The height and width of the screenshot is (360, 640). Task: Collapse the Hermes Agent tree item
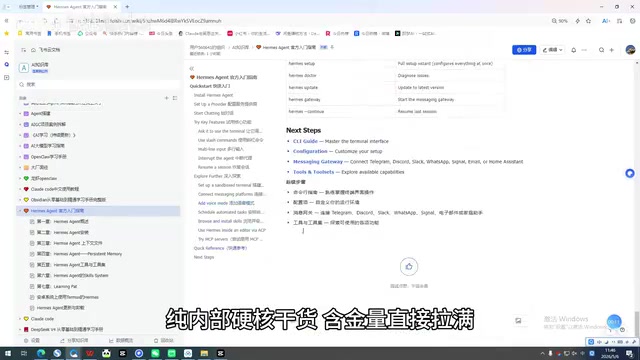coord(20,211)
